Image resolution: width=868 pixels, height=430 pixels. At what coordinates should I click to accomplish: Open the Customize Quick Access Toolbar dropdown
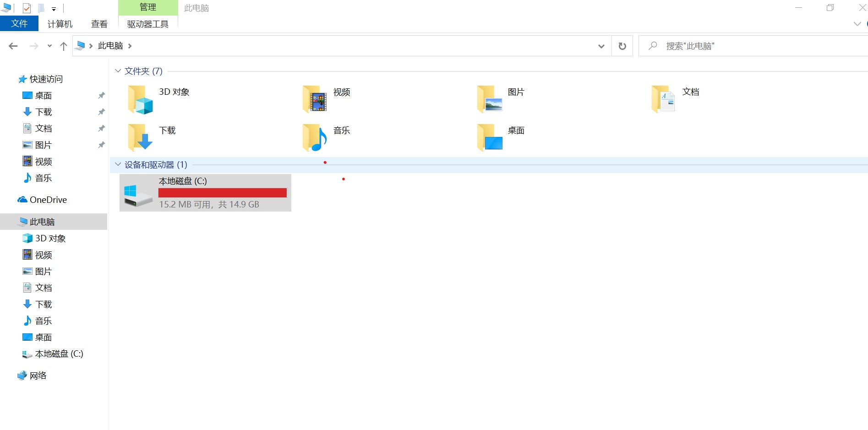pyautogui.click(x=54, y=9)
